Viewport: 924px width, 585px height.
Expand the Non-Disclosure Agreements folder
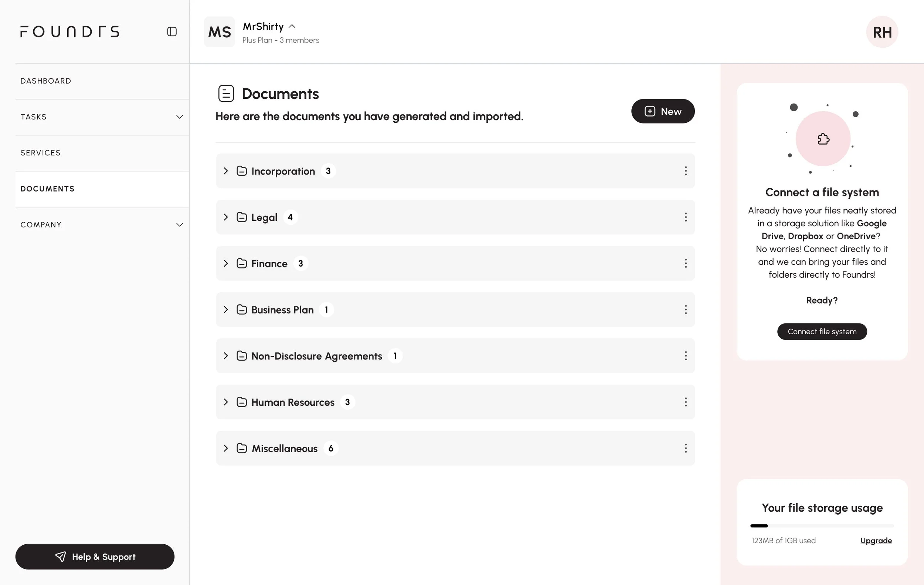[225, 356]
